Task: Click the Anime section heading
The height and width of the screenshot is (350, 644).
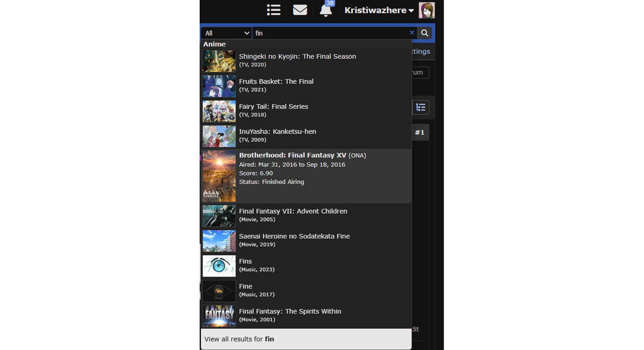Action: 214,44
